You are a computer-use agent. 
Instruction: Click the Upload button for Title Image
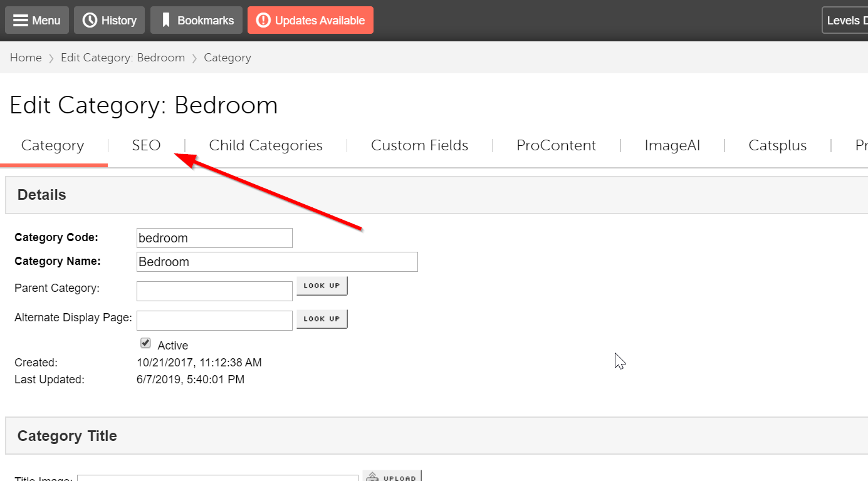(392, 477)
